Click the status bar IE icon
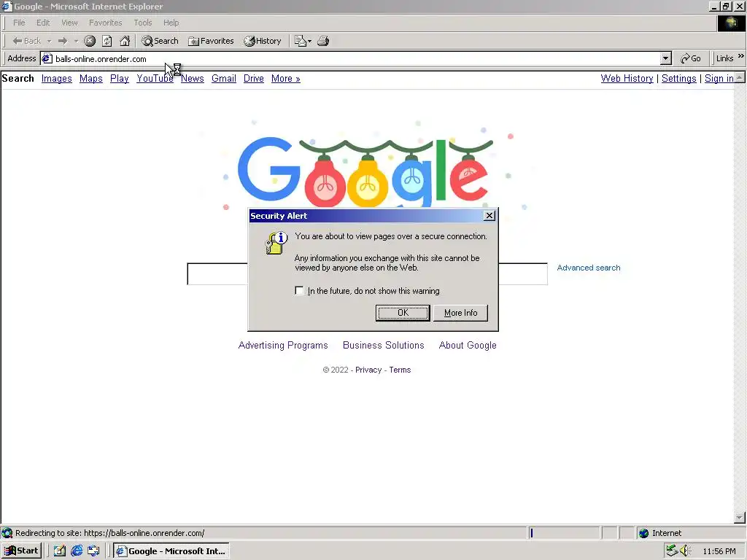Image resolution: width=747 pixels, height=560 pixels. (x=7, y=533)
